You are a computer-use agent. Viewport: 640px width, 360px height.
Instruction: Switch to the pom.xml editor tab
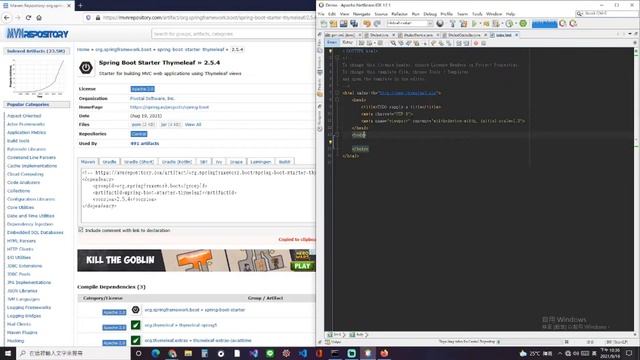(x=342, y=35)
